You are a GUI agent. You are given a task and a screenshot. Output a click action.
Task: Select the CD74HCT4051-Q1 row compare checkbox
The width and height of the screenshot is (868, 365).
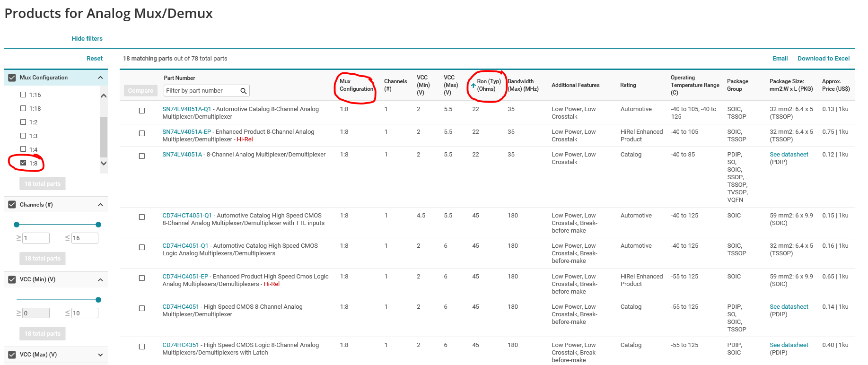click(141, 217)
